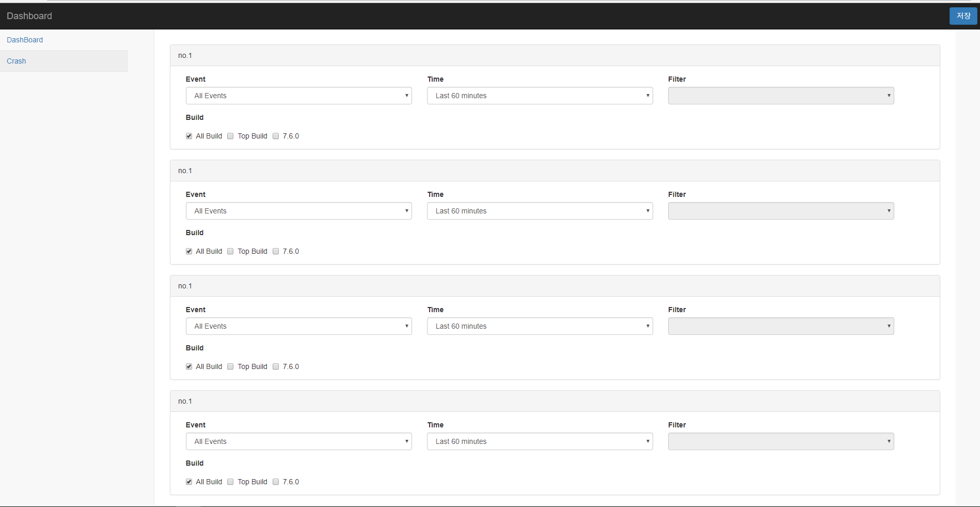Viewport: 980px width, 507px height.
Task: Expand the Time dropdown in the first panel
Action: point(540,96)
